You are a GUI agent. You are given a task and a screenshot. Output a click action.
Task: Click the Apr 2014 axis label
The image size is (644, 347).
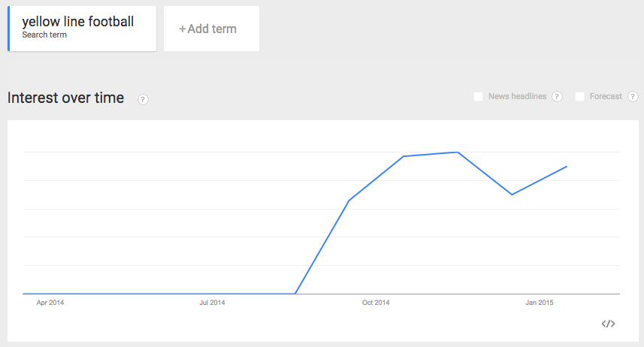click(x=50, y=303)
